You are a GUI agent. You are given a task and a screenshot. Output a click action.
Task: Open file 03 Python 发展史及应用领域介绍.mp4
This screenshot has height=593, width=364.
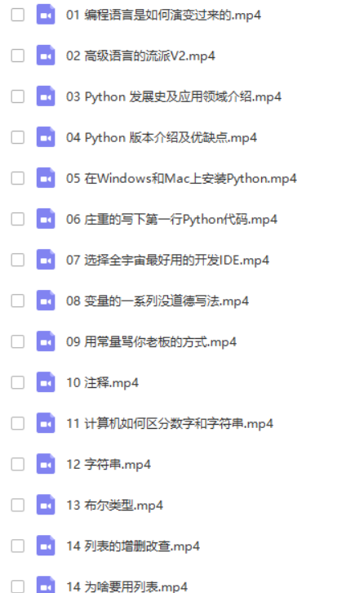click(x=174, y=97)
